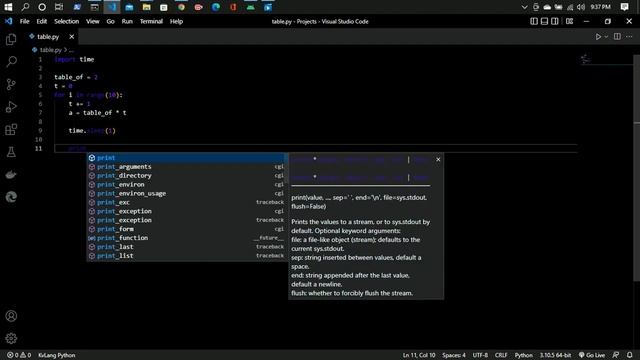
Task: Click errors and warnings count in status bar
Action: tap(19, 355)
